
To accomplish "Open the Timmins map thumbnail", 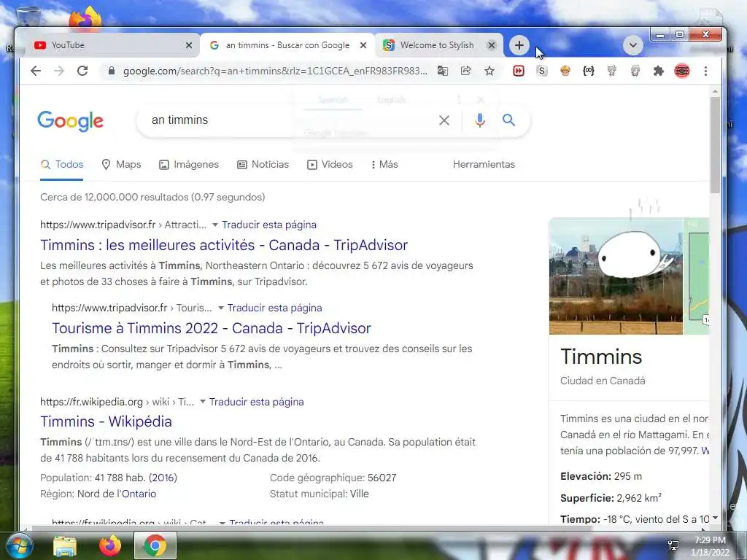I will [697, 276].
